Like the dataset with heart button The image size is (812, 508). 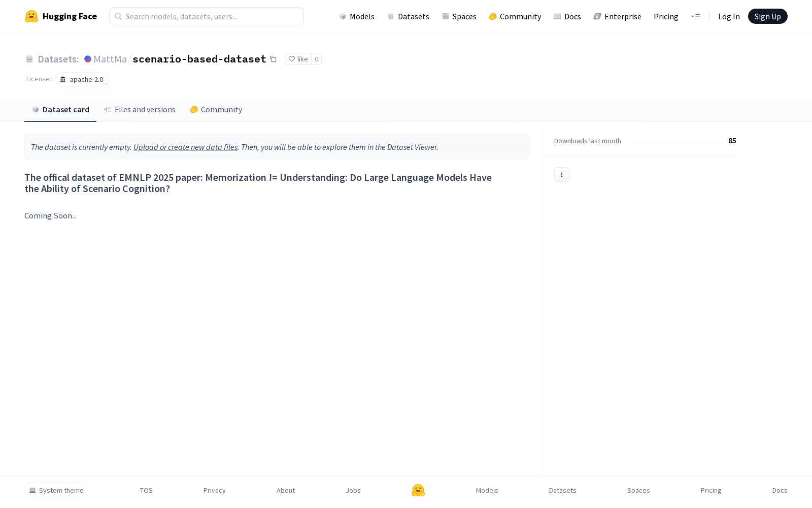tap(298, 59)
